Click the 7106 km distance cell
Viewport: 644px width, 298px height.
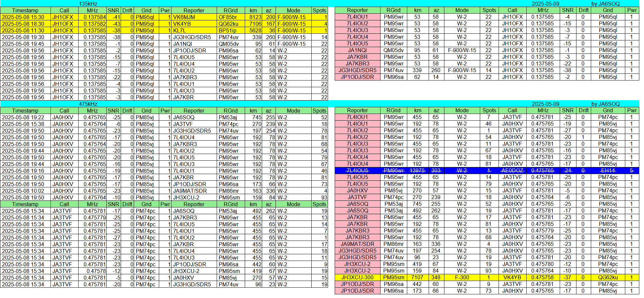pyautogui.click(x=253, y=24)
